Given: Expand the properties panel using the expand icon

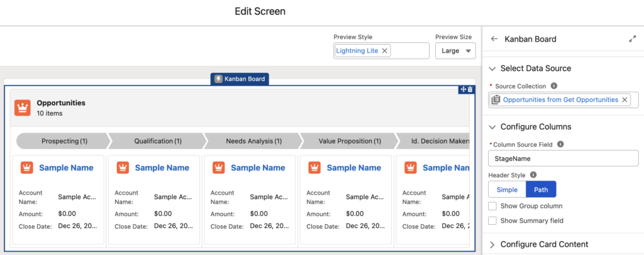Looking at the screenshot, I should [x=632, y=39].
